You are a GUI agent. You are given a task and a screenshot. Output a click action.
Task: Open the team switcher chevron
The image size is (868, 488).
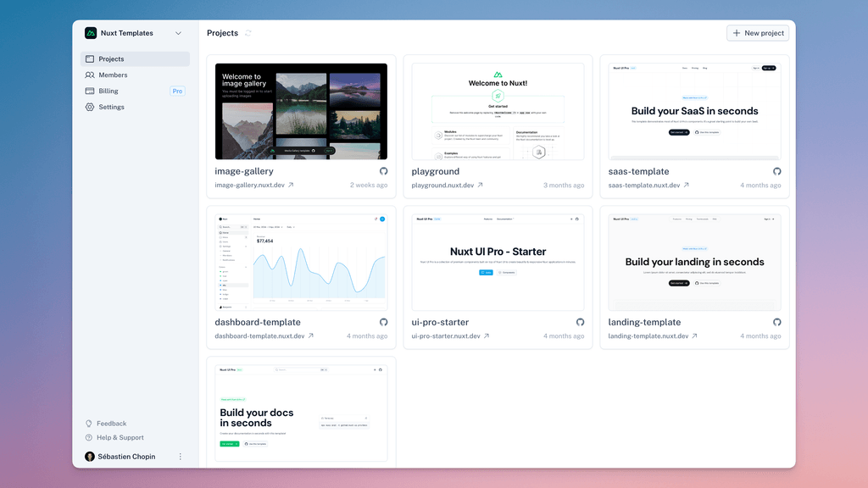pos(178,32)
